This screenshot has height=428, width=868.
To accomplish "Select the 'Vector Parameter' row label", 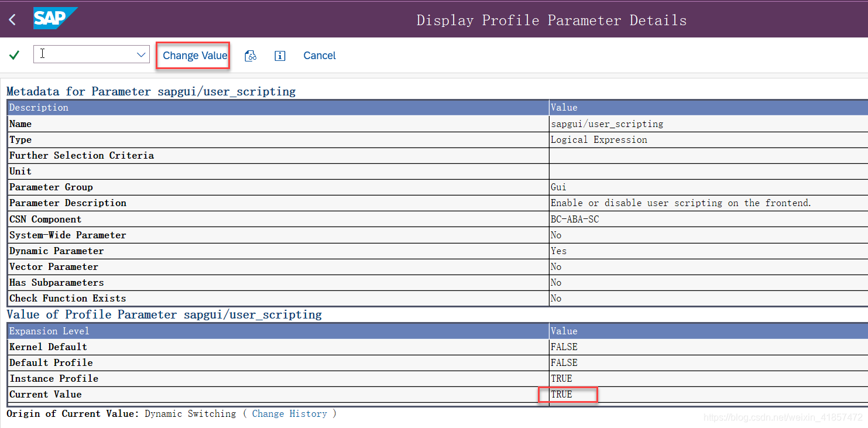I will click(x=54, y=266).
